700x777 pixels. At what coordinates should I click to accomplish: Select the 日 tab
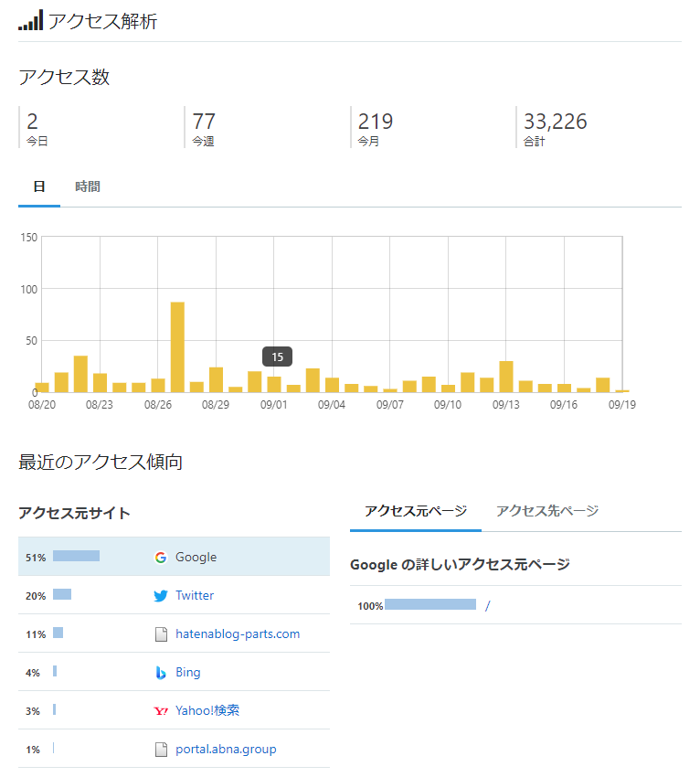39,186
